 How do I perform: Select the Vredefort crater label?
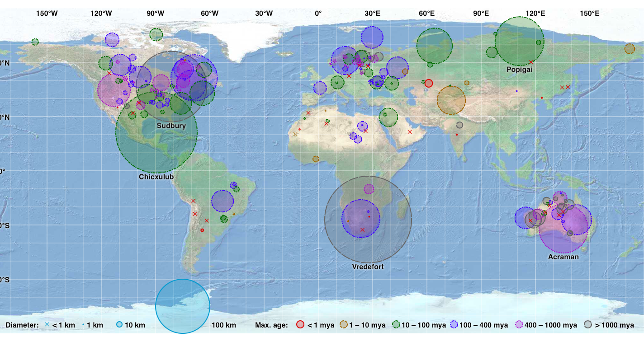(x=368, y=267)
